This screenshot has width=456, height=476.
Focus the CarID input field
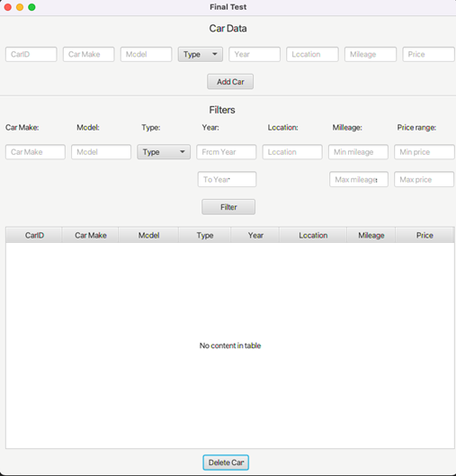click(31, 54)
